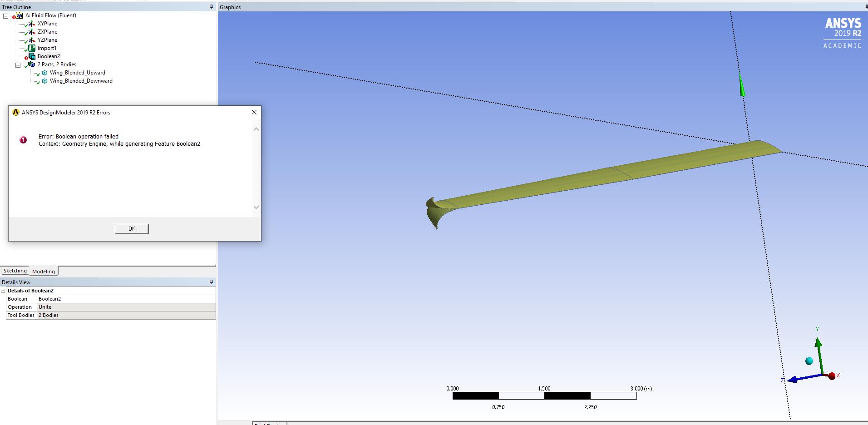Image resolution: width=868 pixels, height=425 pixels.
Task: Click the 'Boolean operation failed' error text
Action: point(79,136)
